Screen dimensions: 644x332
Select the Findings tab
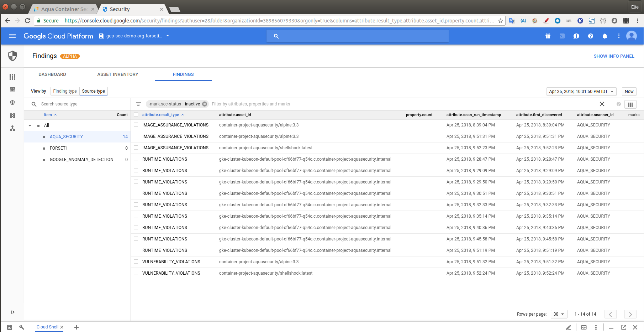click(x=183, y=74)
